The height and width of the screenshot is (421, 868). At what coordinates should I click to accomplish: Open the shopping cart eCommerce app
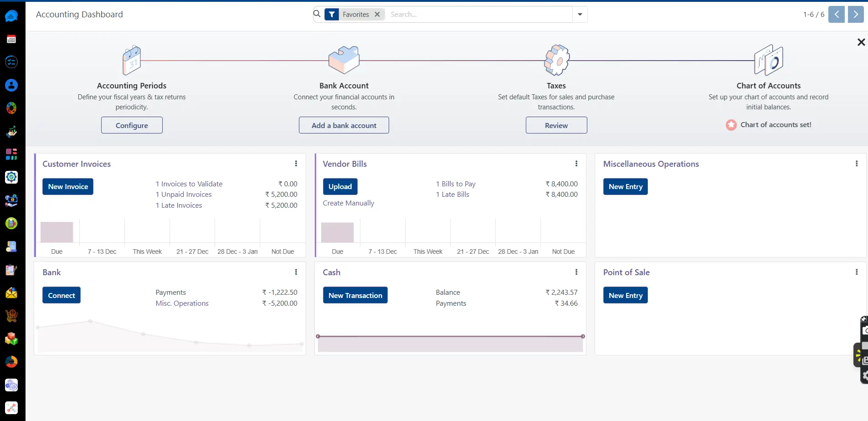(11, 315)
